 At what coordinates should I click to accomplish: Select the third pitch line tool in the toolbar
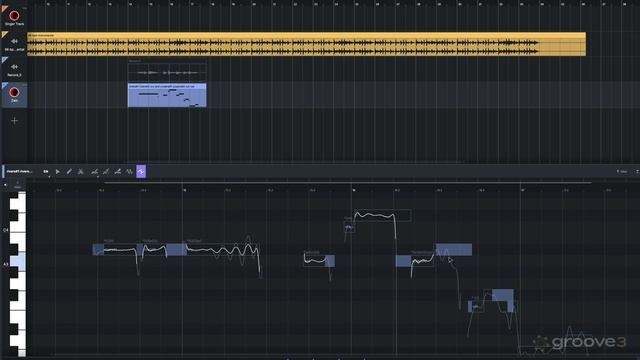pyautogui.click(x=118, y=172)
